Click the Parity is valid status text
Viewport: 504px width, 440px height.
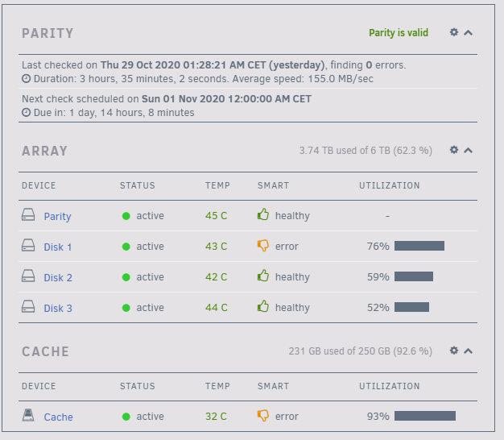tap(399, 33)
